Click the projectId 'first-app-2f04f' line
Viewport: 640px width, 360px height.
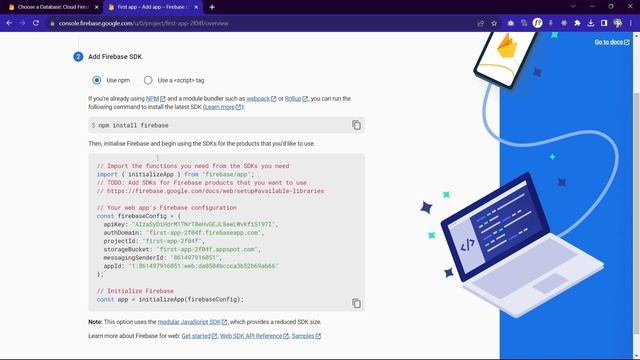click(x=154, y=241)
